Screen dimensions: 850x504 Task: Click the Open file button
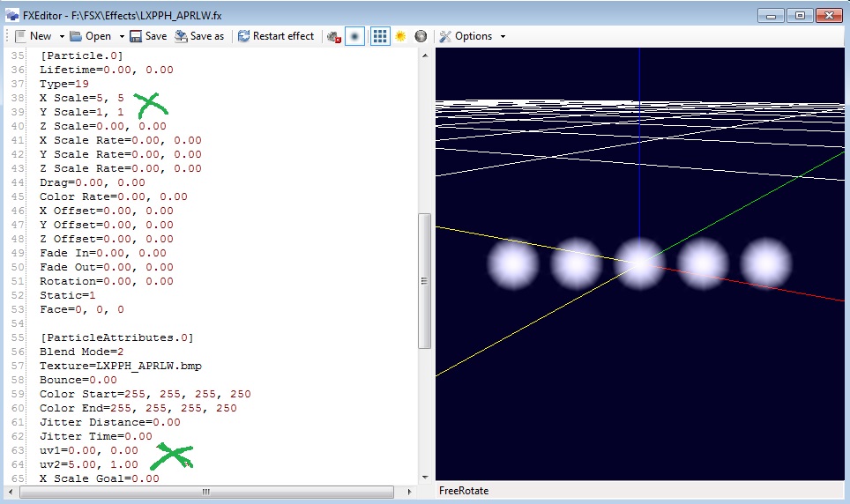[91, 36]
